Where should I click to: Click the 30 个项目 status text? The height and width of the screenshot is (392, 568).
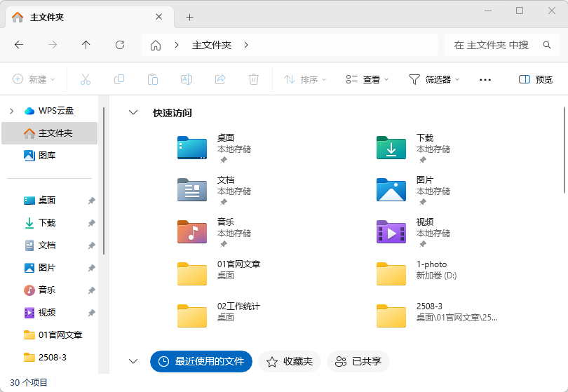pos(29,383)
